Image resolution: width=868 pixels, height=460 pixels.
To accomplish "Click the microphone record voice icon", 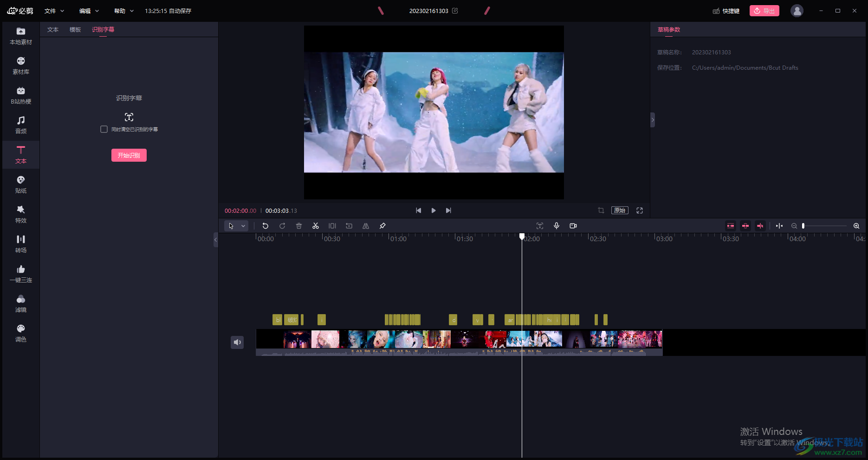I will (x=557, y=226).
